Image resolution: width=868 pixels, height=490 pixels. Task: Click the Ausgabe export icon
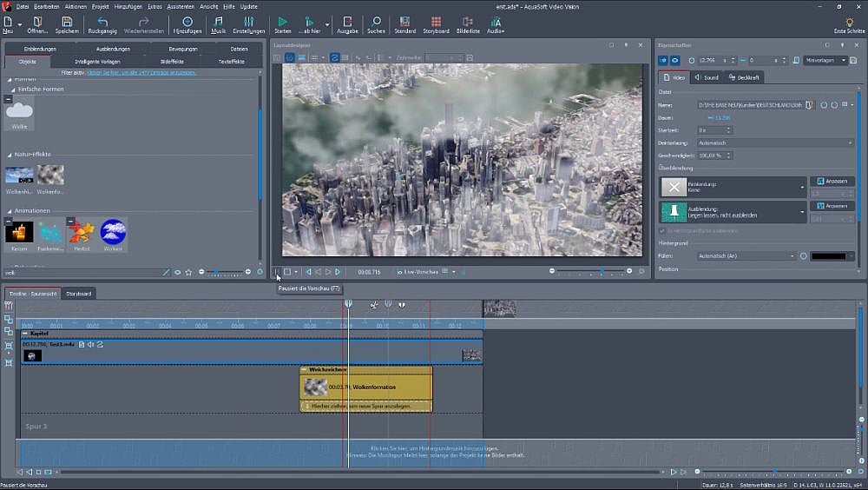point(347,23)
